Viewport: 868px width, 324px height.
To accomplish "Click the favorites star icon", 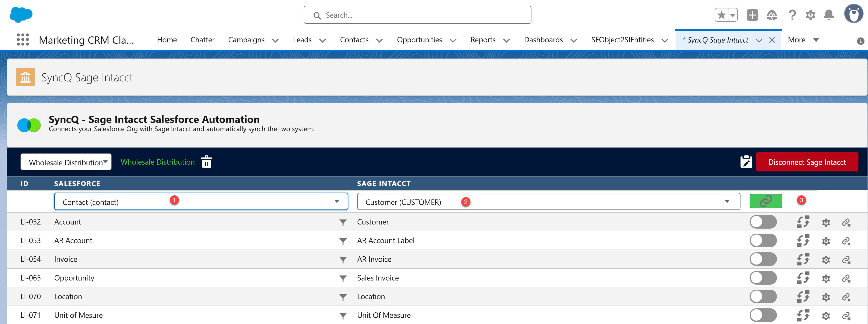I will [x=721, y=15].
